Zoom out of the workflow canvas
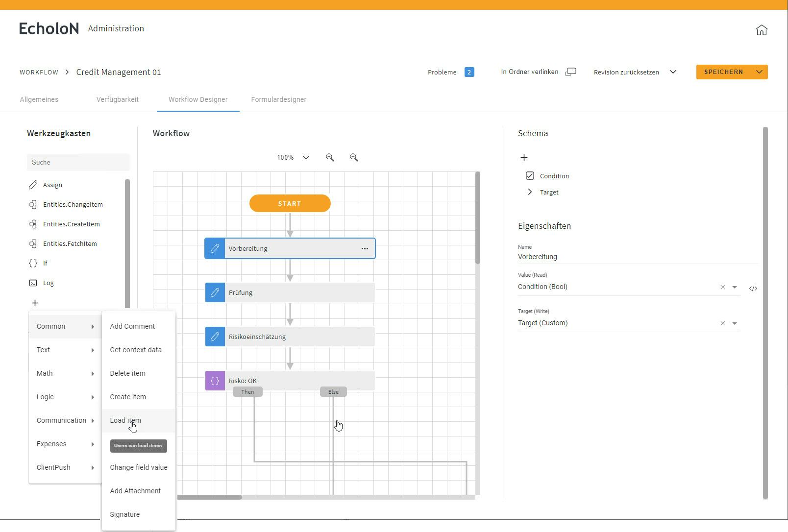This screenshot has width=788, height=532. tap(354, 157)
